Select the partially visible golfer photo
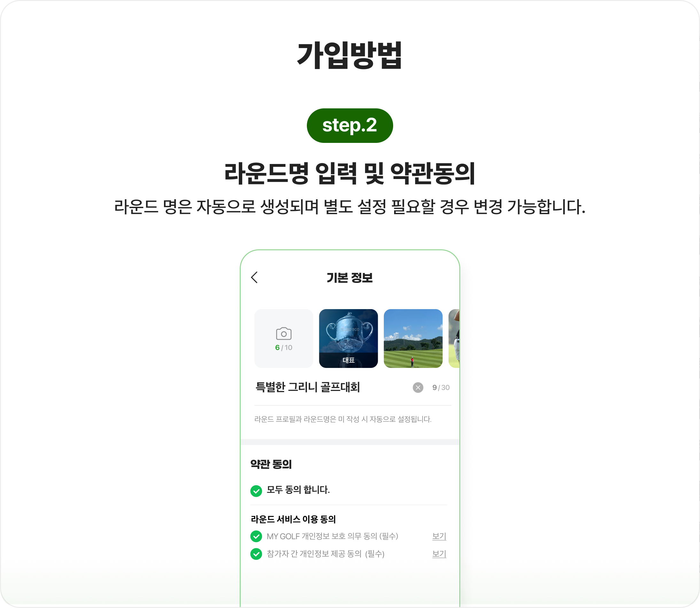 [454, 338]
